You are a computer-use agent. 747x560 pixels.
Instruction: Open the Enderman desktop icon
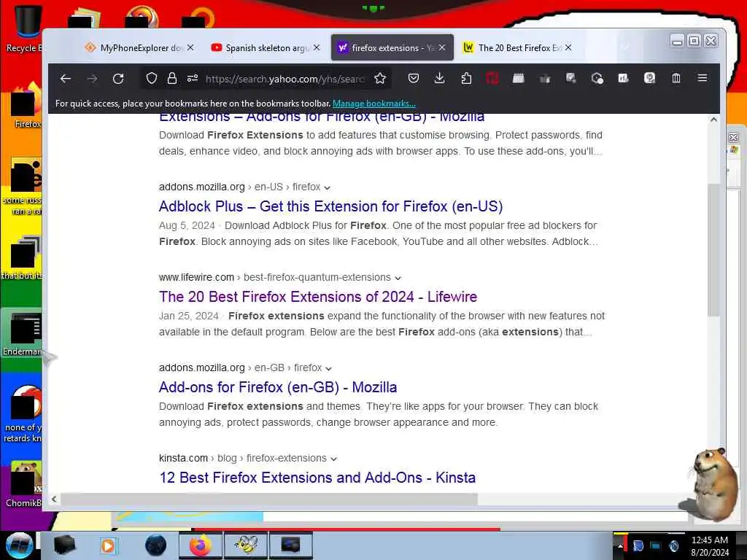(x=22, y=334)
